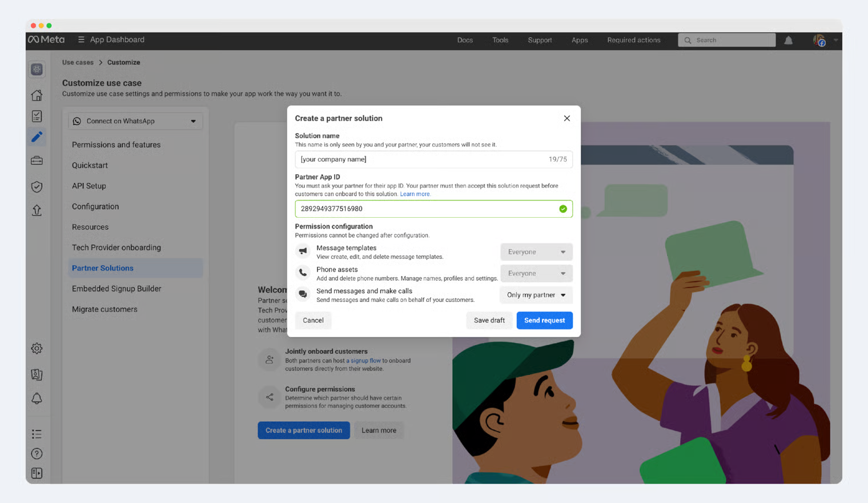868x503 pixels.
Task: Click Learn more link under Partner App ID
Action: coord(415,194)
